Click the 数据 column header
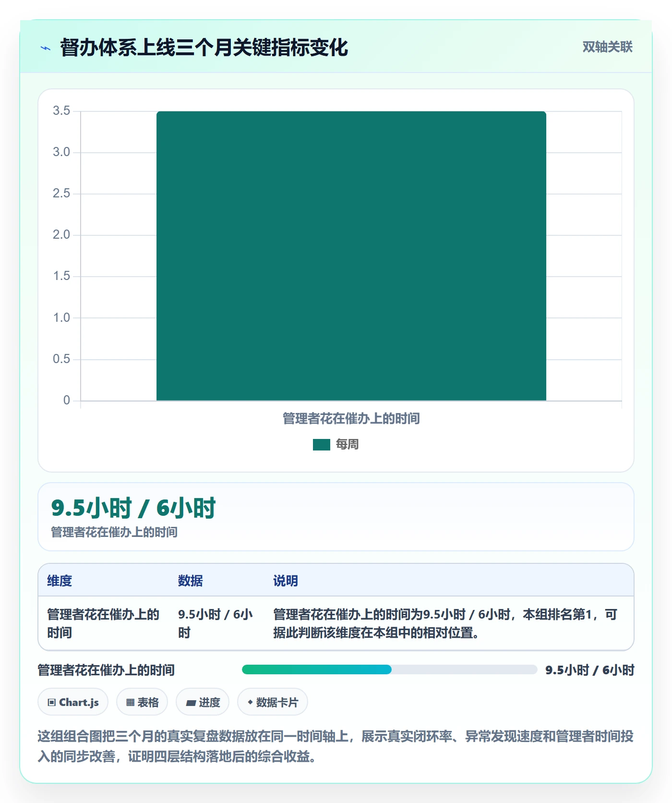Screen dimensions: 672x803 pos(191,581)
